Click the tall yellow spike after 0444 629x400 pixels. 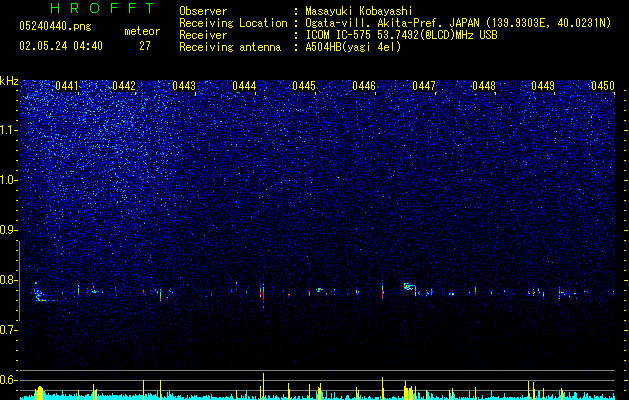[264, 386]
